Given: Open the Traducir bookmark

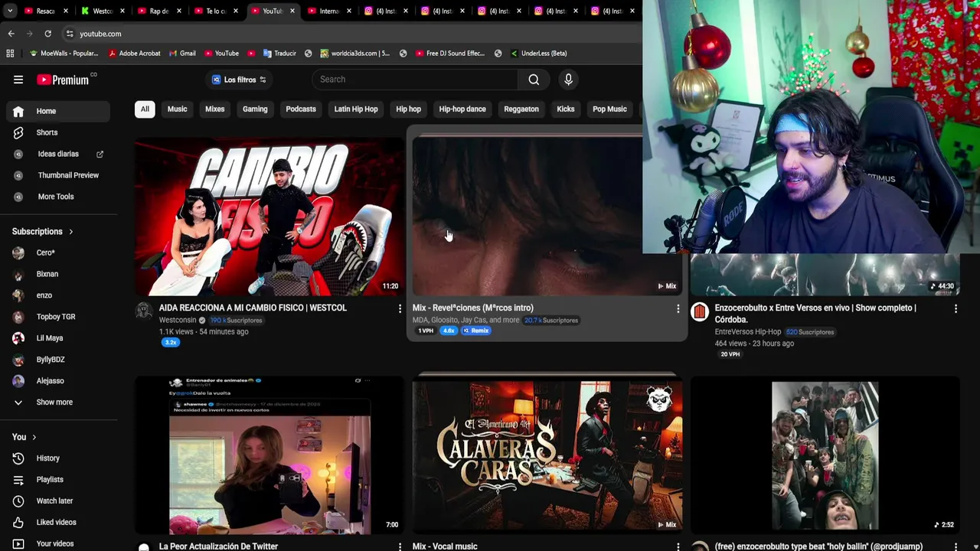Looking at the screenshot, I should click(x=279, y=54).
